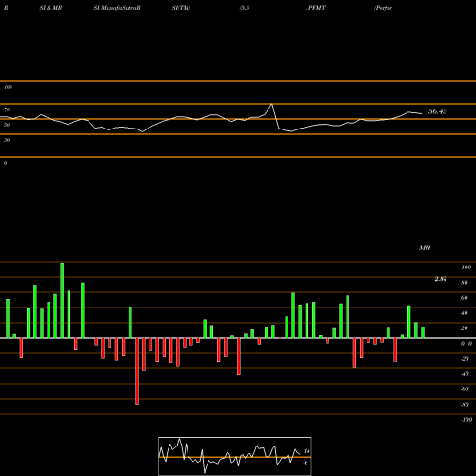Screen dimensions: 476x476
Task: Click the MR axis label -80
Action: 465,405
